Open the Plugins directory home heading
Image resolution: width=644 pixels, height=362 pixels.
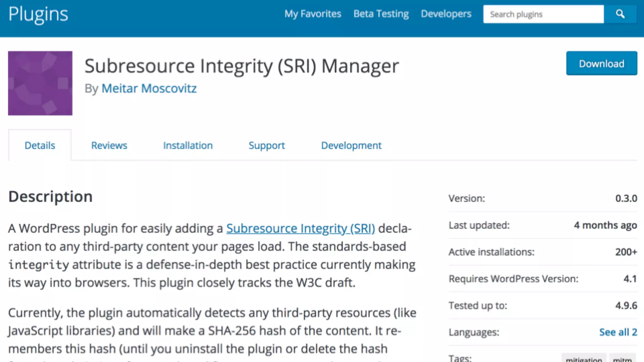(x=38, y=14)
